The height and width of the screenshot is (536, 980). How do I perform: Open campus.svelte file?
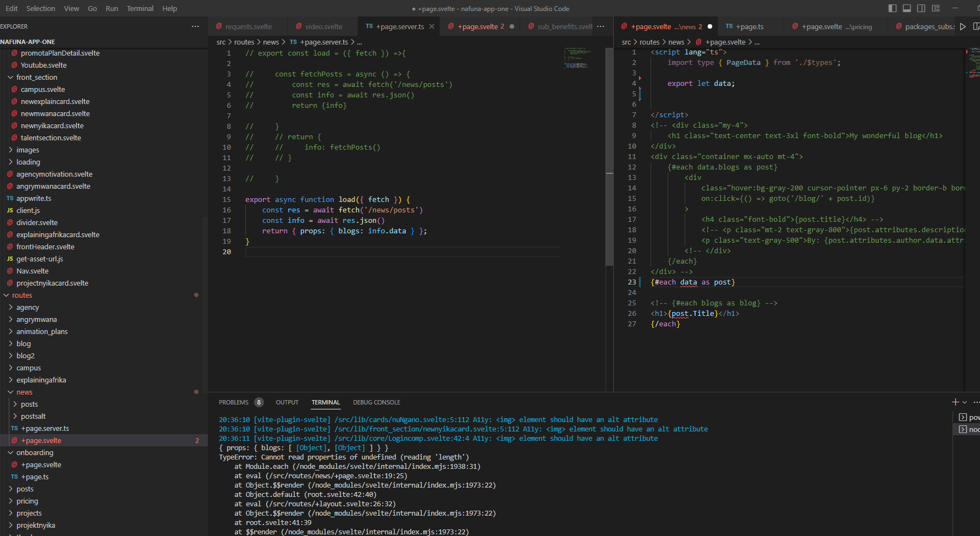[43, 89]
